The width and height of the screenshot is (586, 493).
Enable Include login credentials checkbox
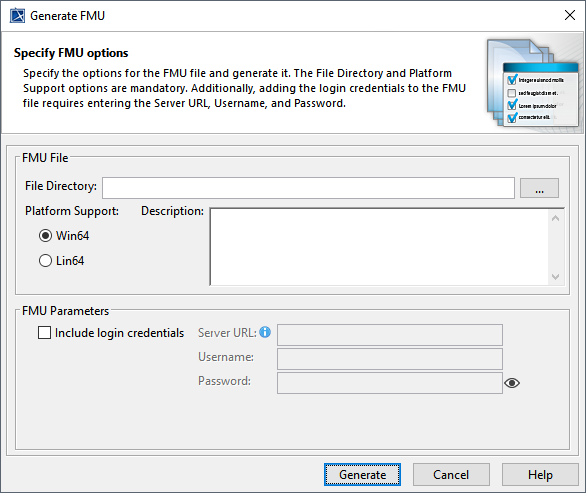(44, 333)
